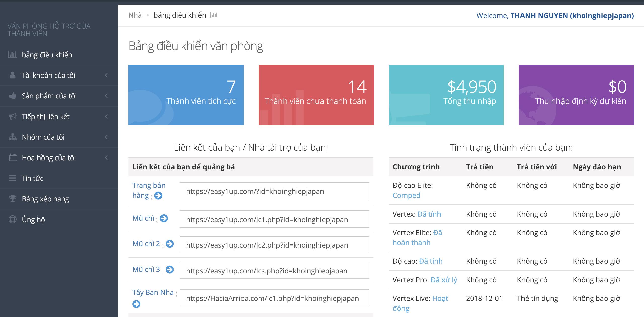Image resolution: width=644 pixels, height=317 pixels.
Task: Select the Tiếp thị liên kết megaphone icon
Action: 12,116
